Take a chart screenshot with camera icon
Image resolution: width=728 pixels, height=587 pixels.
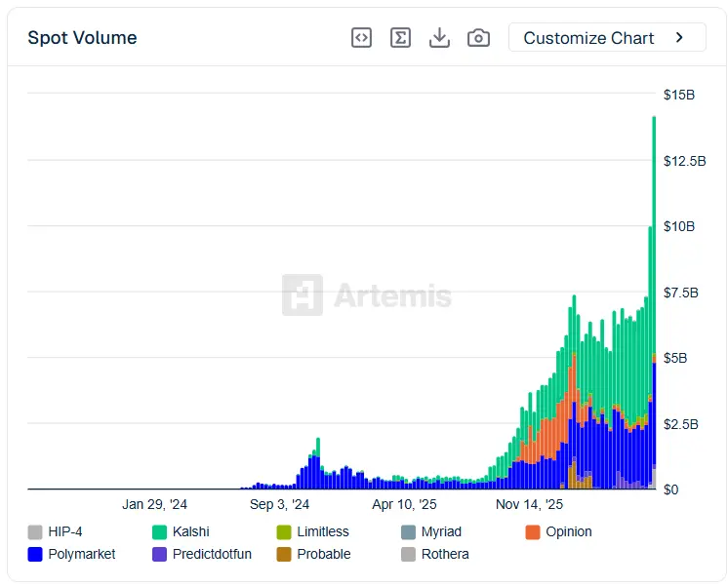pyautogui.click(x=478, y=38)
